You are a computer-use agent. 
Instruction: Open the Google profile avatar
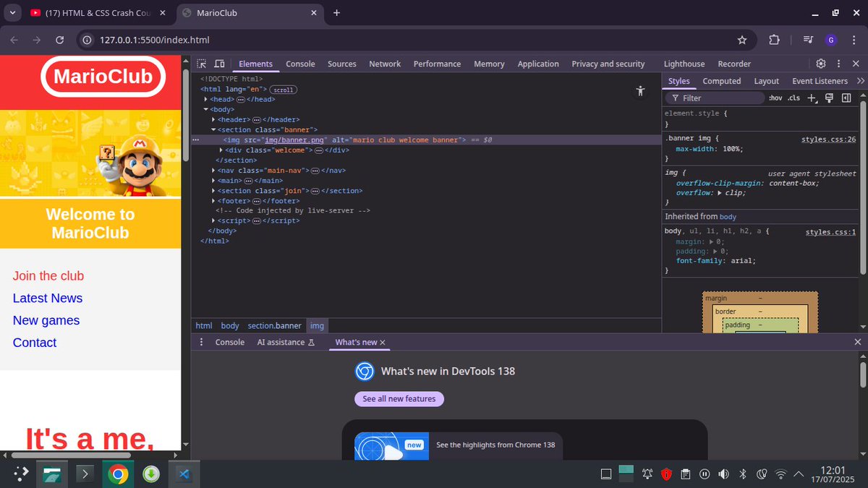click(831, 40)
